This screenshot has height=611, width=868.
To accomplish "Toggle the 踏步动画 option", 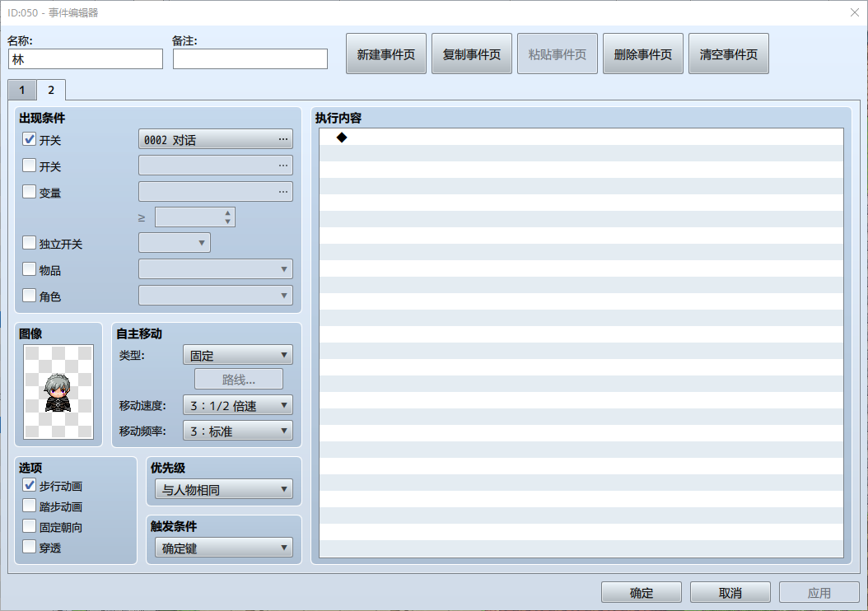I will [30, 506].
